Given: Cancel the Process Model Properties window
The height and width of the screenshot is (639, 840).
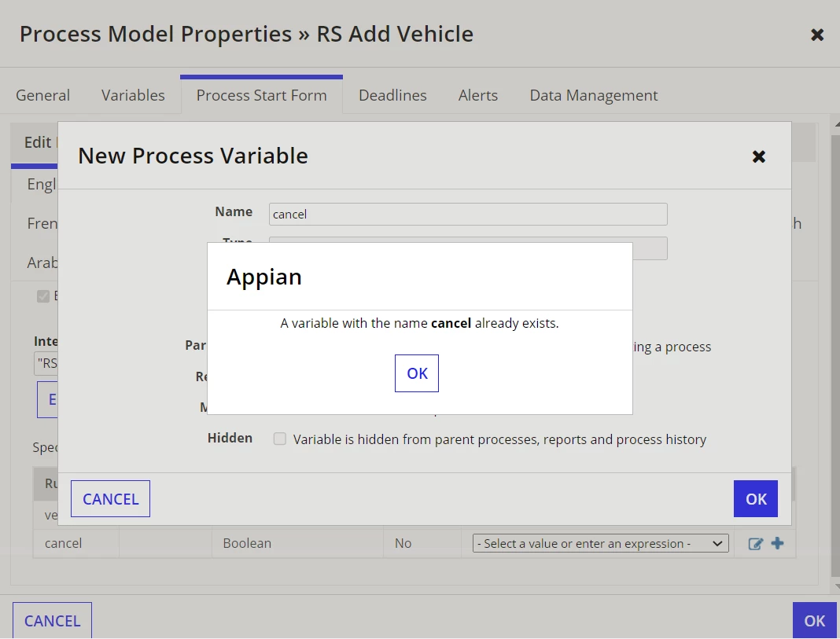Looking at the screenshot, I should click(x=52, y=620).
